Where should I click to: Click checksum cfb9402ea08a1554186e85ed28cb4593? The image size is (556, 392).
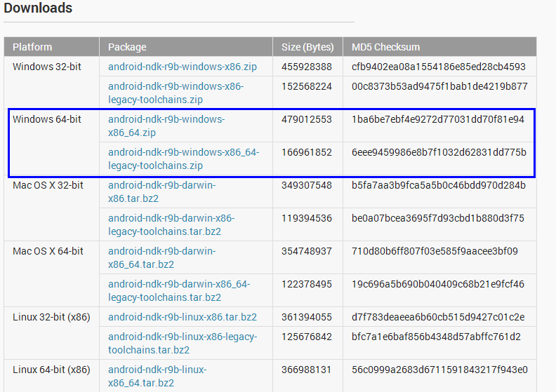(x=439, y=67)
